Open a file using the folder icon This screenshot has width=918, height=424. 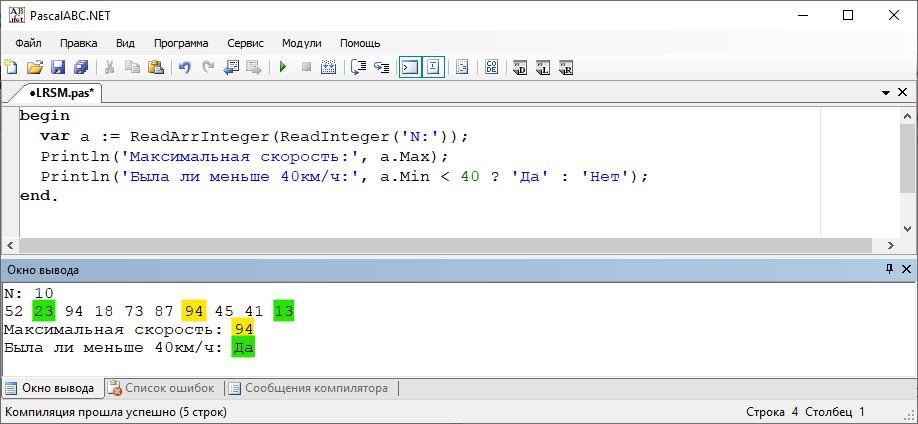(x=35, y=67)
